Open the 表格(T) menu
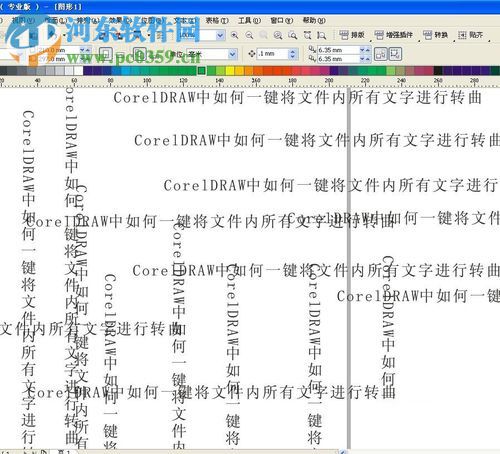Screen dimensions: 500x454 coord(217,21)
